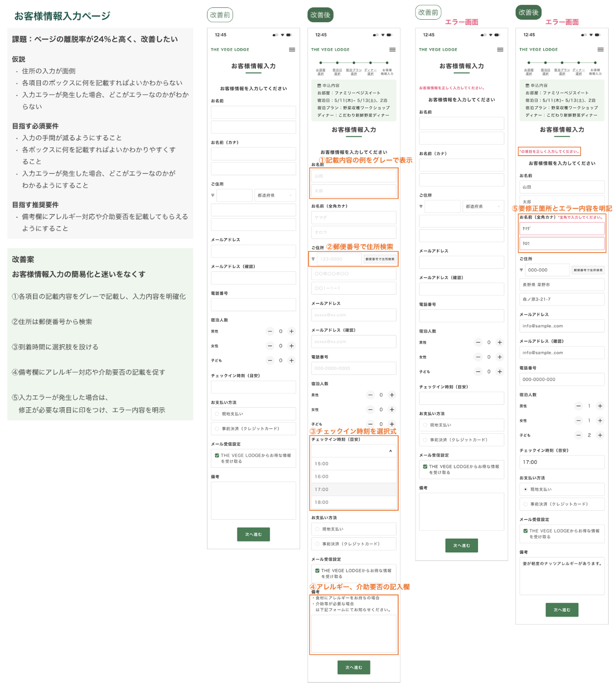
Task: Open hamburger menu in 改善後 non-error mockup
Action: (392, 50)
